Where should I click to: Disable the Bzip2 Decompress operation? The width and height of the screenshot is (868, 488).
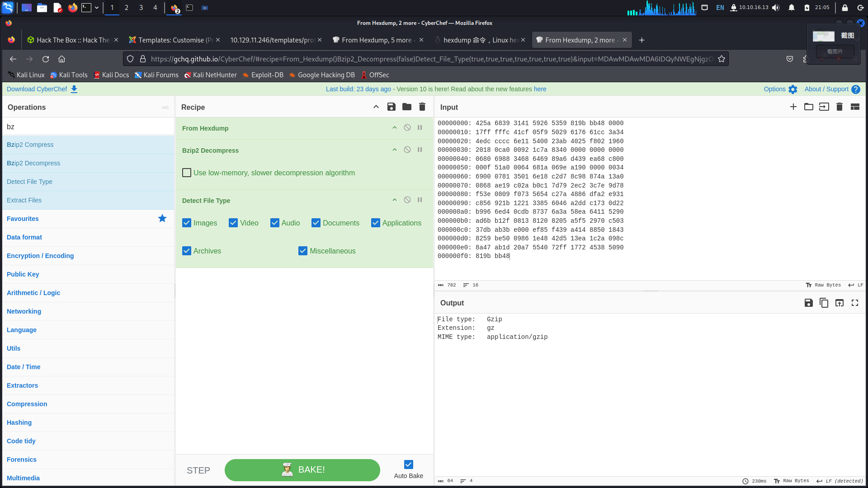(x=407, y=150)
